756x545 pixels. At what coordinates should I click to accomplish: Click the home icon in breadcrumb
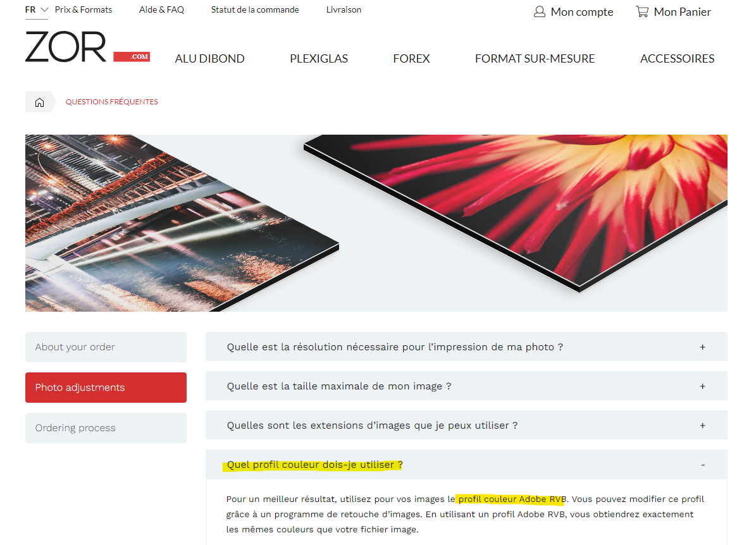tap(39, 102)
